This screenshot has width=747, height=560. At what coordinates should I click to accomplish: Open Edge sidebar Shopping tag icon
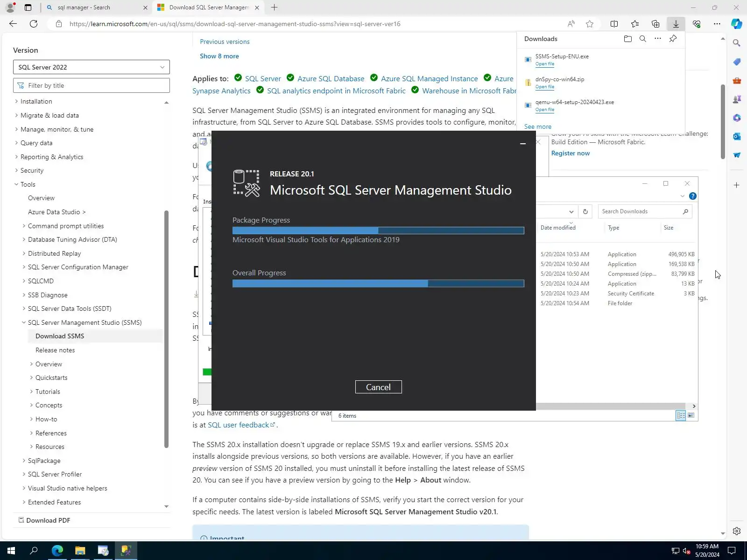pyautogui.click(x=737, y=62)
